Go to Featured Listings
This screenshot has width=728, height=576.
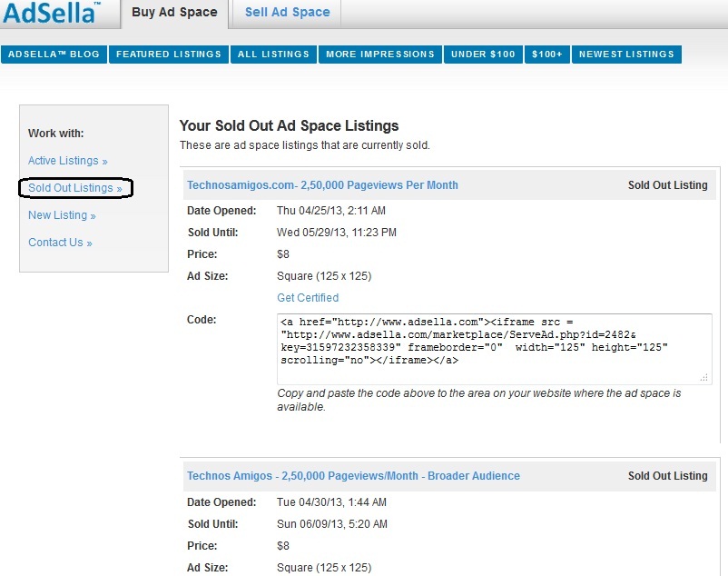click(169, 55)
